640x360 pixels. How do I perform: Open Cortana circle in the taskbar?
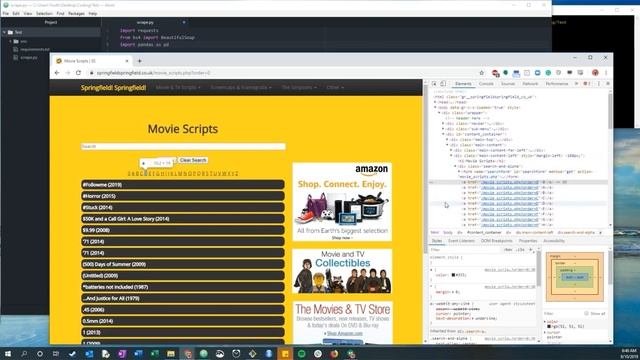point(40,353)
